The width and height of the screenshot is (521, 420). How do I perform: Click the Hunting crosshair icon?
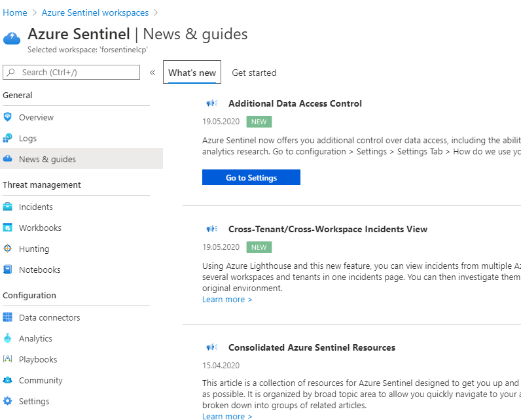pyautogui.click(x=7, y=249)
